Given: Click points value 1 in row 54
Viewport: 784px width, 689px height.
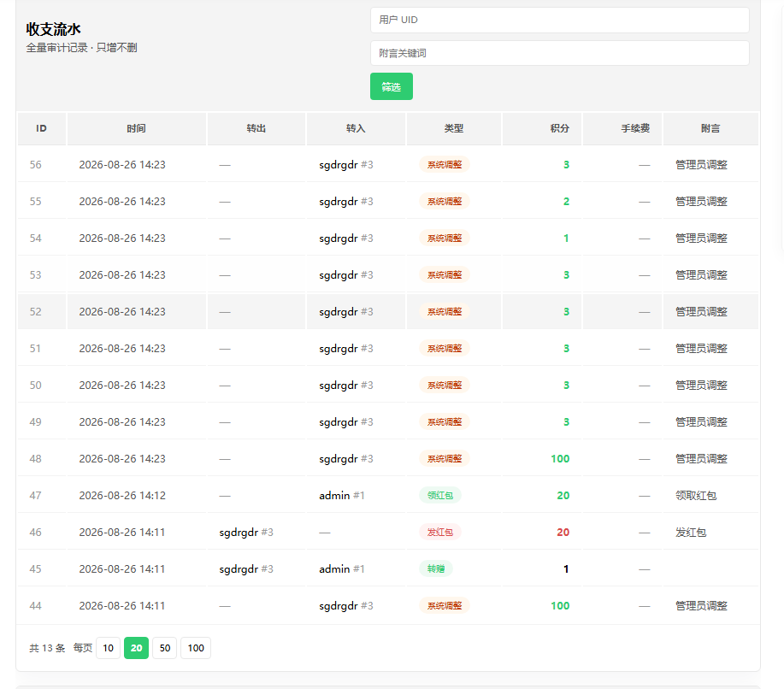Looking at the screenshot, I should [567, 238].
